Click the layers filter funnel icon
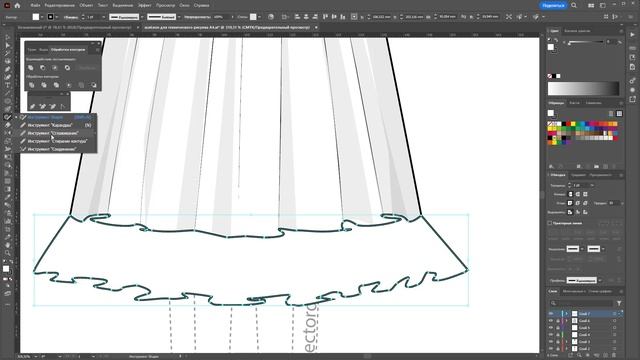This screenshot has height=360, width=640. pyautogui.click(x=619, y=303)
